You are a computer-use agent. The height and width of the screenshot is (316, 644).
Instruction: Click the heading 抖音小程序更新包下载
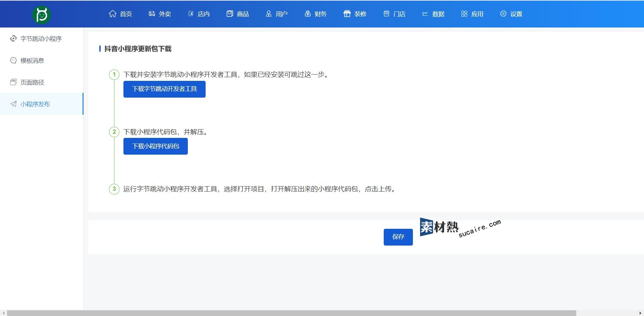tap(138, 49)
